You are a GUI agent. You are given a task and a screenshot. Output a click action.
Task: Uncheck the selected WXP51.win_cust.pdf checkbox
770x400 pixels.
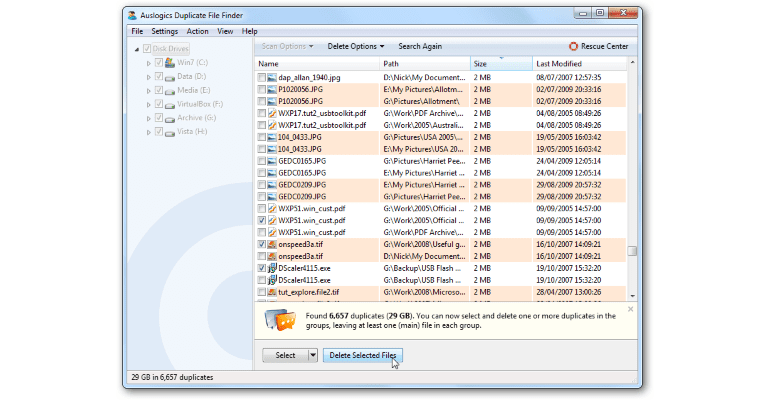(x=262, y=220)
